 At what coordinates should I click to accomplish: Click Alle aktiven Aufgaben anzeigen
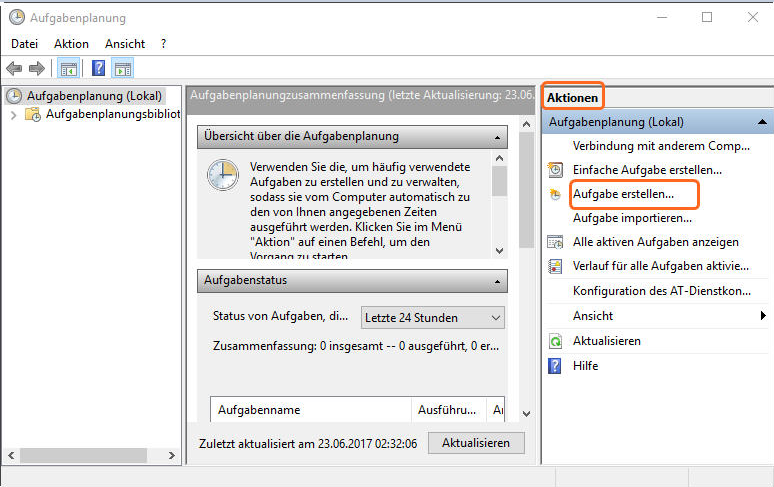coord(656,242)
